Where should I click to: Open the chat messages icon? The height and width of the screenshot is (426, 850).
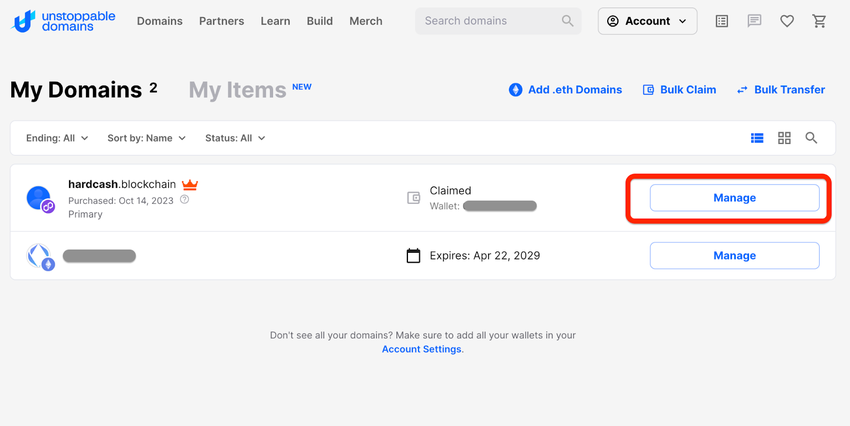tap(755, 21)
